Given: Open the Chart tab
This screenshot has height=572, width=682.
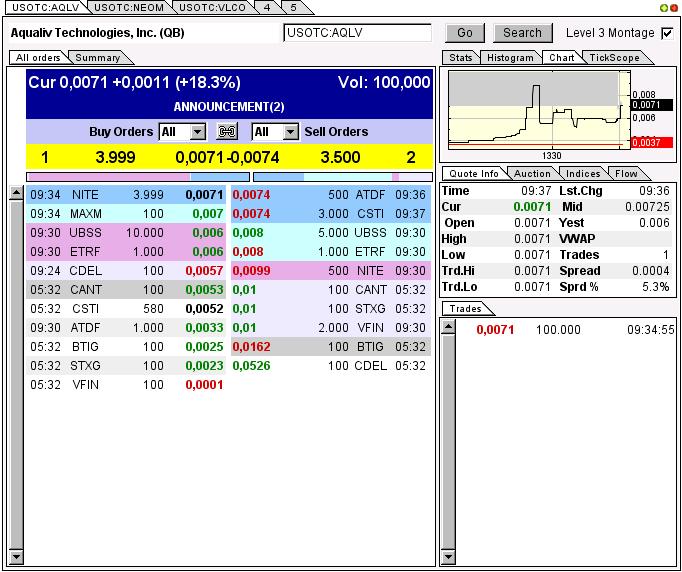Looking at the screenshot, I should [562, 57].
